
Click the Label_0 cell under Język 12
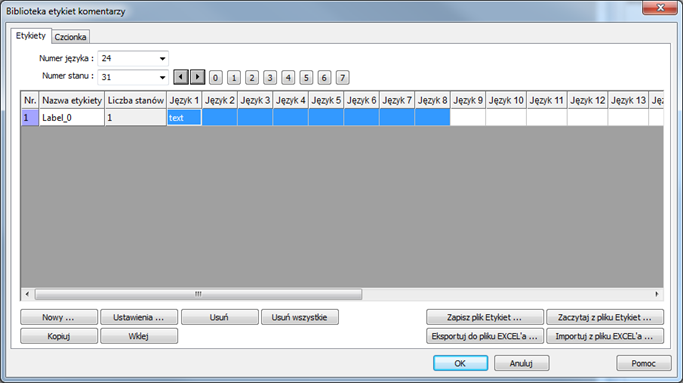tap(588, 118)
